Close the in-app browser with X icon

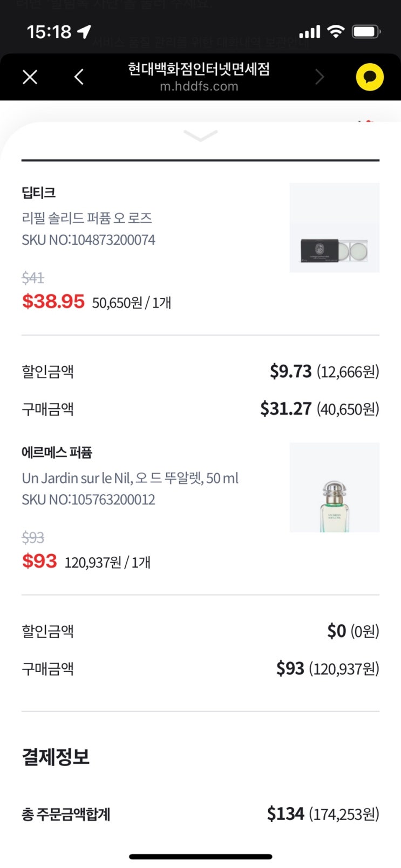coord(30,77)
